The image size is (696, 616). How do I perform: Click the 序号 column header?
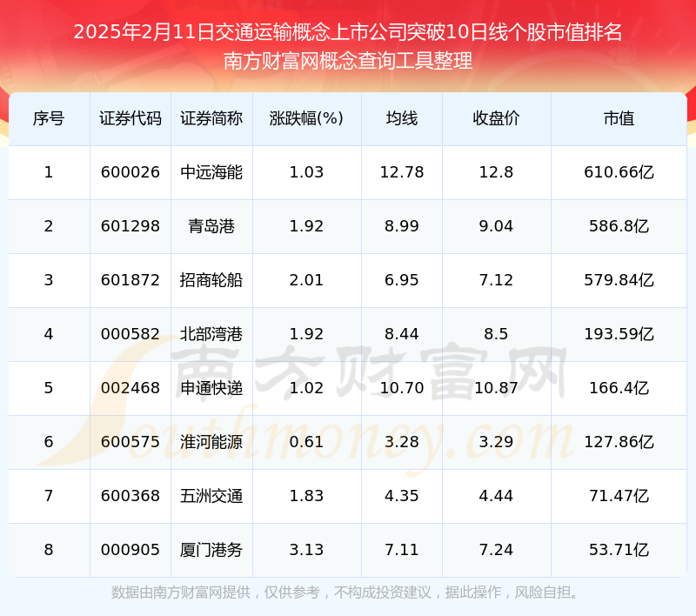[x=49, y=118]
